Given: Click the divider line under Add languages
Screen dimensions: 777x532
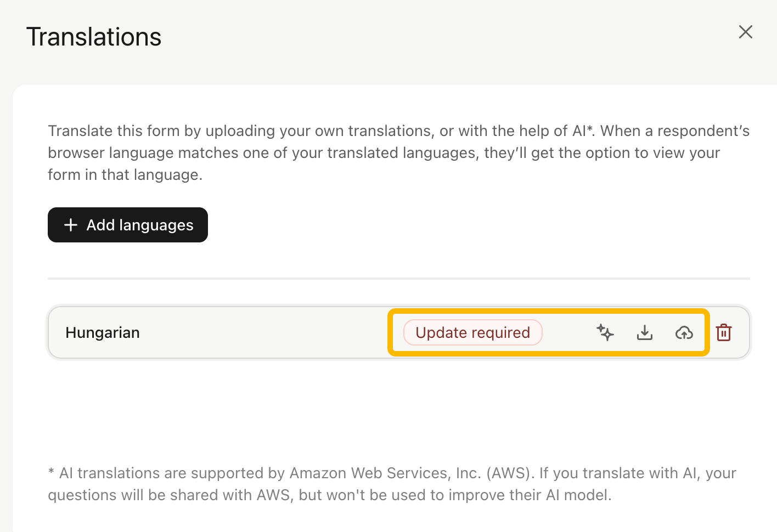Looking at the screenshot, I should click(399, 279).
